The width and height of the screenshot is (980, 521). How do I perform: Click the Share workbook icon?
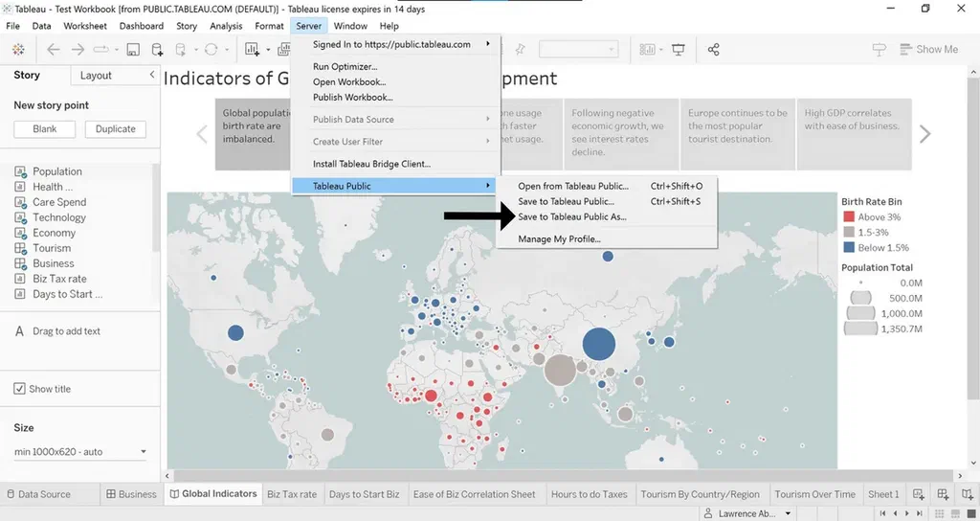pyautogui.click(x=714, y=50)
